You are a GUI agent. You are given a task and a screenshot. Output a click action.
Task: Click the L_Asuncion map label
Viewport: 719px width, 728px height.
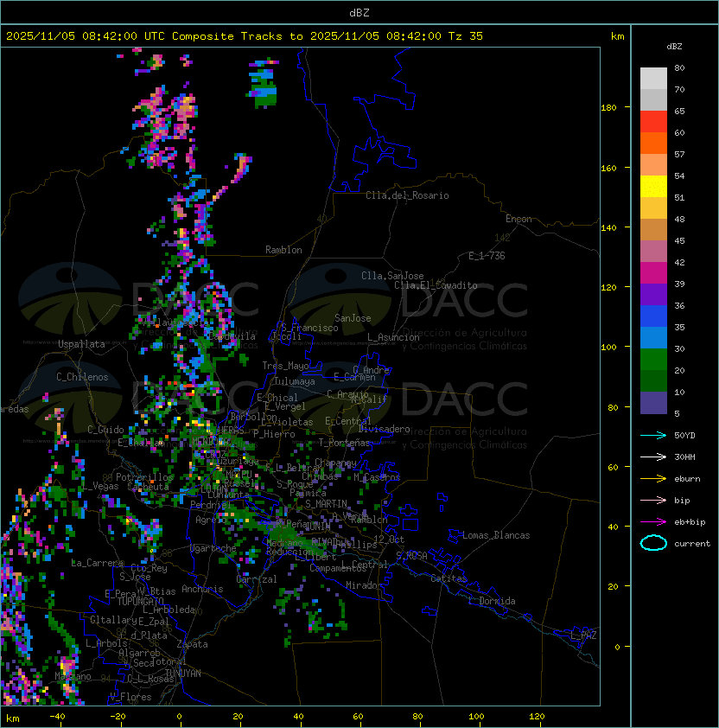point(393,337)
